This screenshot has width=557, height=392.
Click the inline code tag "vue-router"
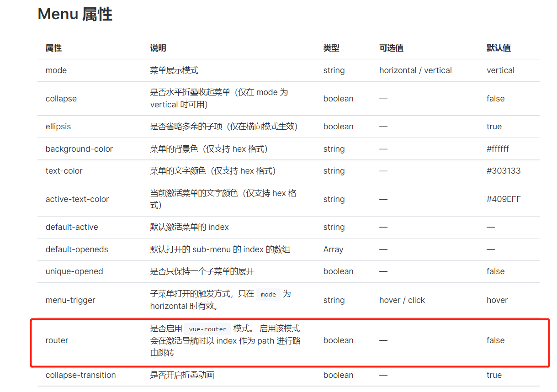pos(207,329)
